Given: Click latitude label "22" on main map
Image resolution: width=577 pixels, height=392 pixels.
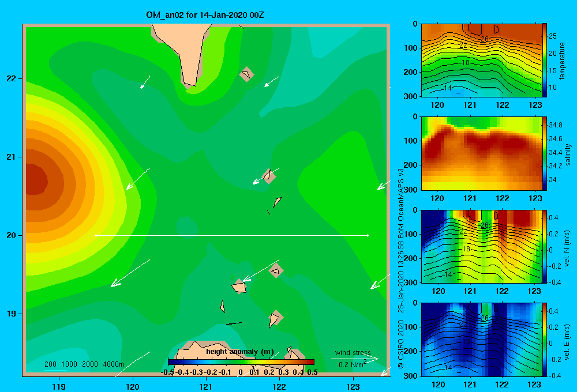Looking at the screenshot, I should click(12, 78).
